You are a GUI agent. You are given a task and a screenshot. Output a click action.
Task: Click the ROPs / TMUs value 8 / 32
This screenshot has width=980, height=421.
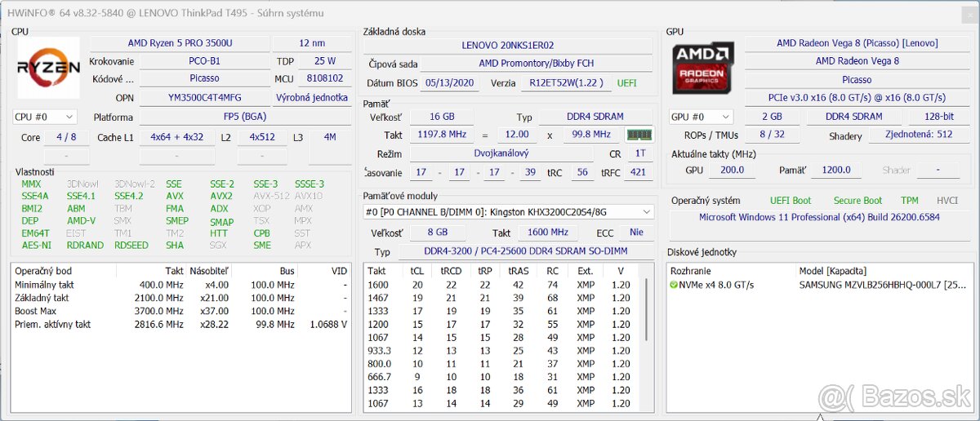click(772, 135)
